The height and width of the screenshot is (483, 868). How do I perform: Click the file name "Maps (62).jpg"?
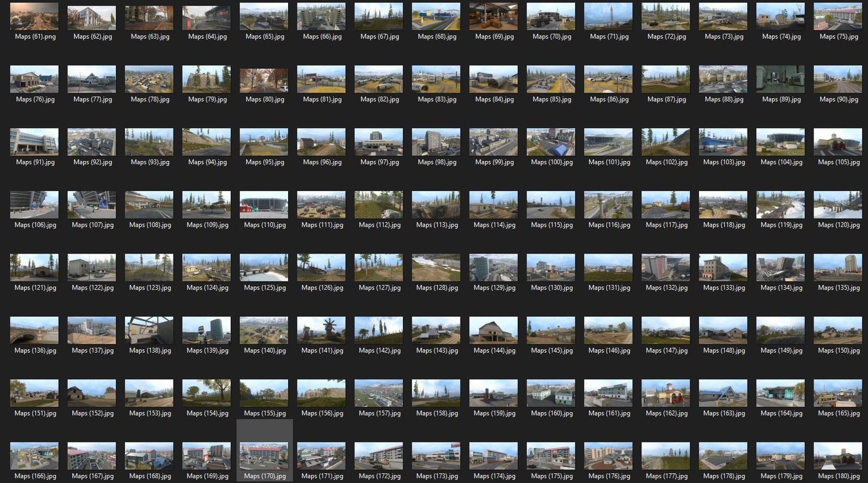tap(93, 36)
